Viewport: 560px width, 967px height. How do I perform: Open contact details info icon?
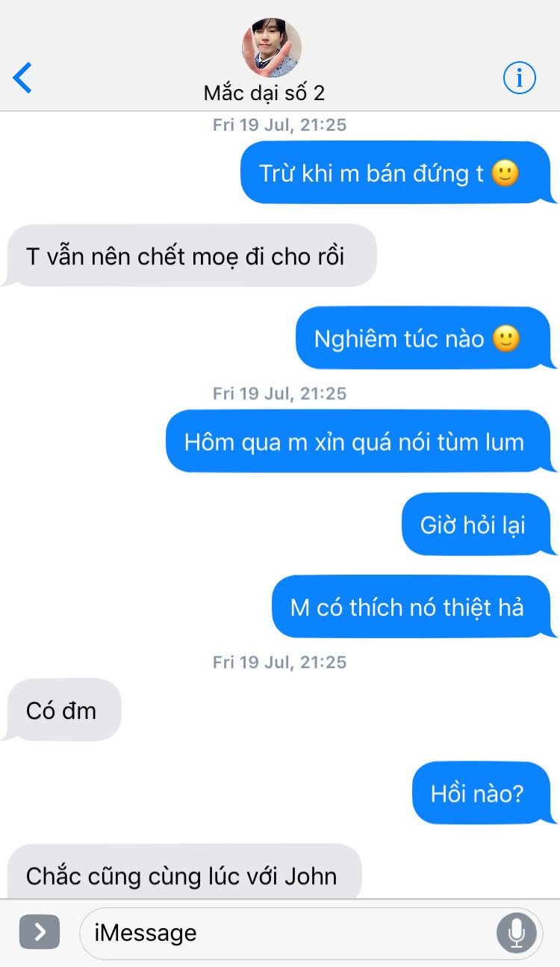(520, 77)
